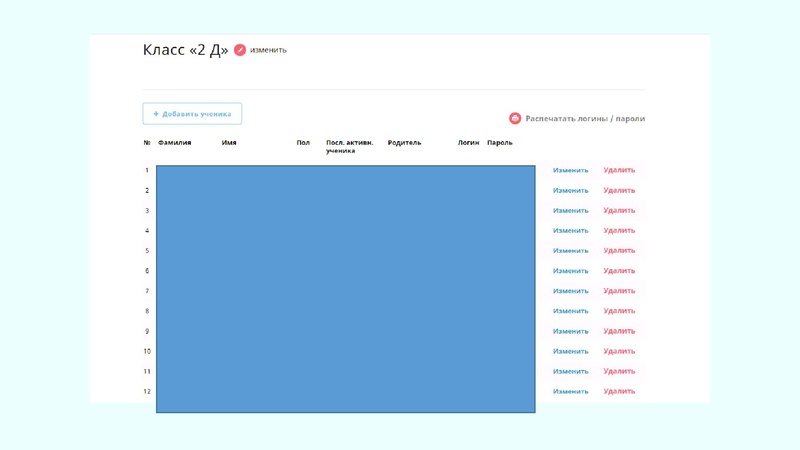Viewport: 800px width, 450px height.
Task: Remove student number 4 using Удалить
Action: tap(619, 230)
